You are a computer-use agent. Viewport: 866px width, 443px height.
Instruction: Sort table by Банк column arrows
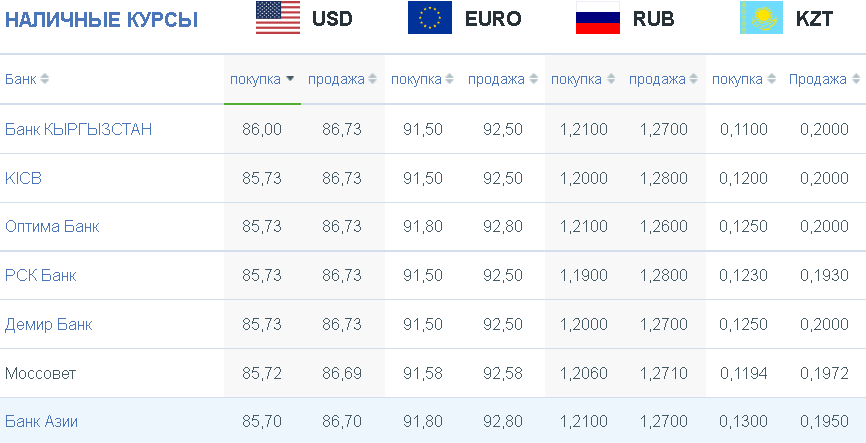pos(44,80)
